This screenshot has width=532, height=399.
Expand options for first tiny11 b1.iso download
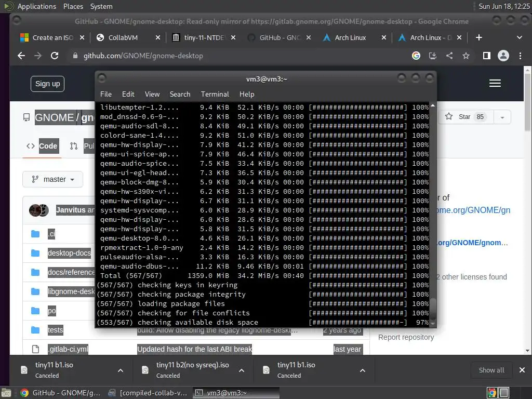click(121, 370)
